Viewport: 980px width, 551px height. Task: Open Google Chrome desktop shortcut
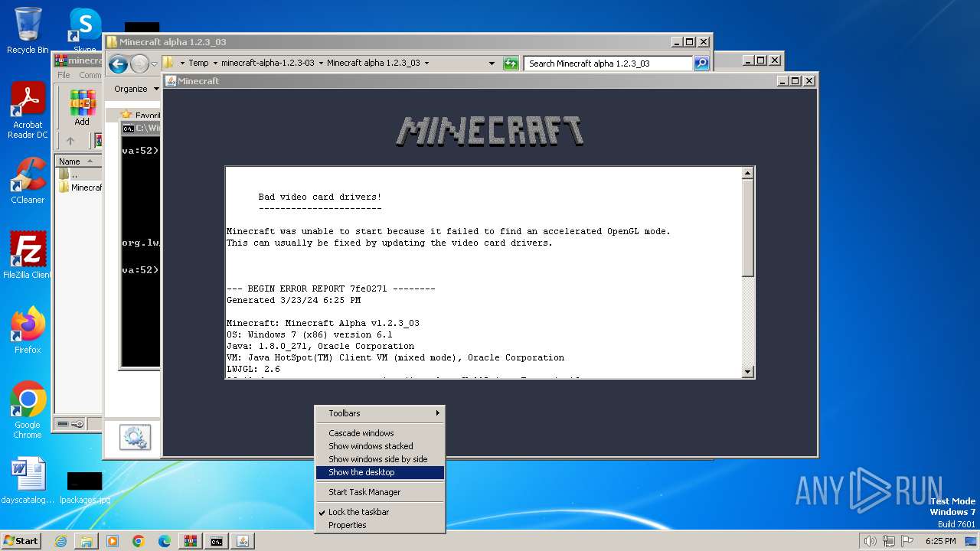point(28,409)
